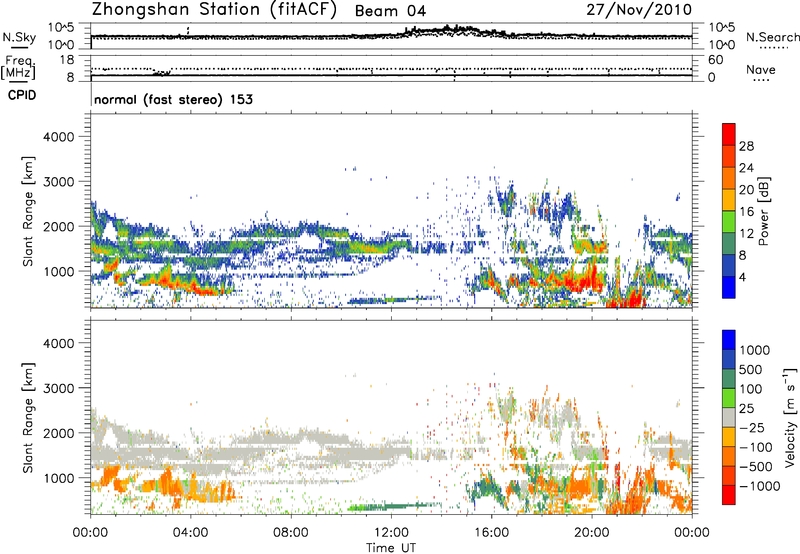Click the 4000 tick in the power panel
800x554 pixels.
[58, 137]
